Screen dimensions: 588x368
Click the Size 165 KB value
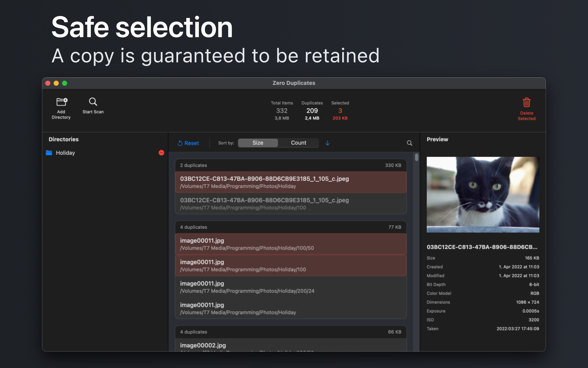point(532,258)
